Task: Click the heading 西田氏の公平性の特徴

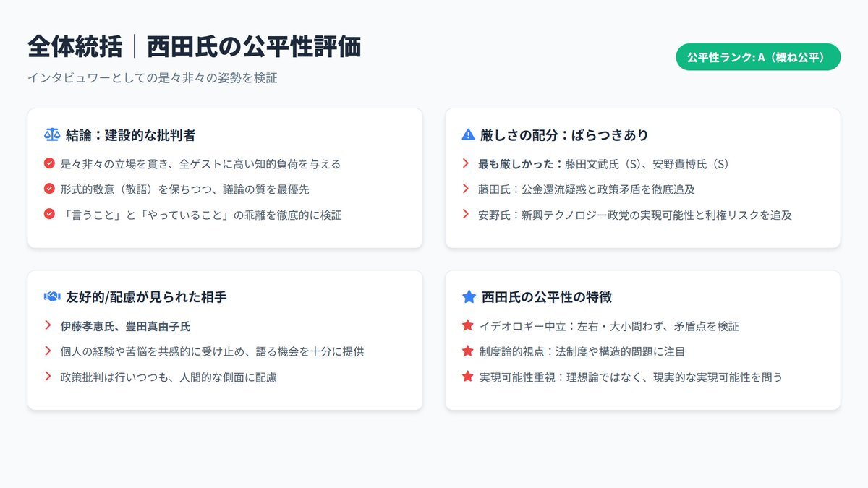Action: [547, 296]
